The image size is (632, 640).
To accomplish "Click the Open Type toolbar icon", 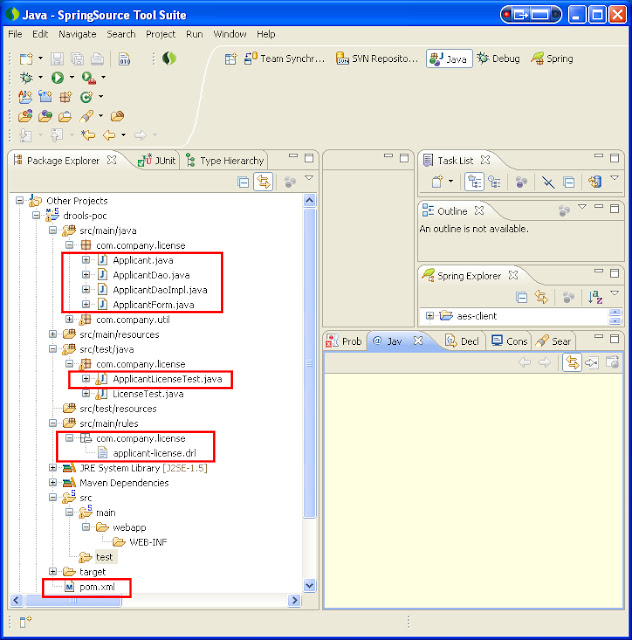I will pos(25,116).
